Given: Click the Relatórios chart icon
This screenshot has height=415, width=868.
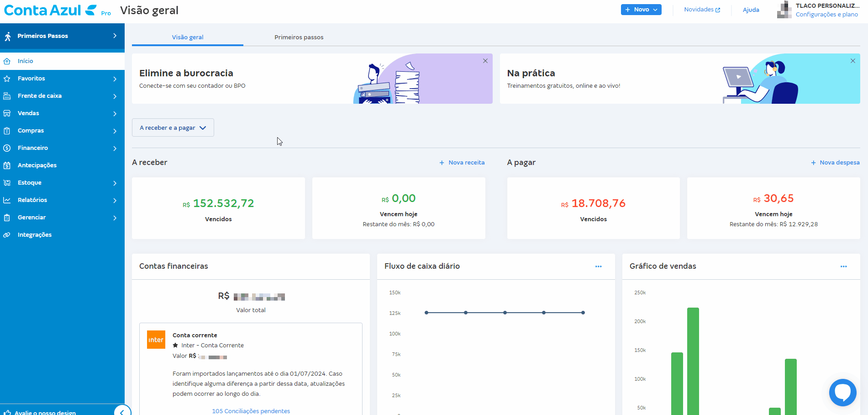Looking at the screenshot, I should [7, 200].
